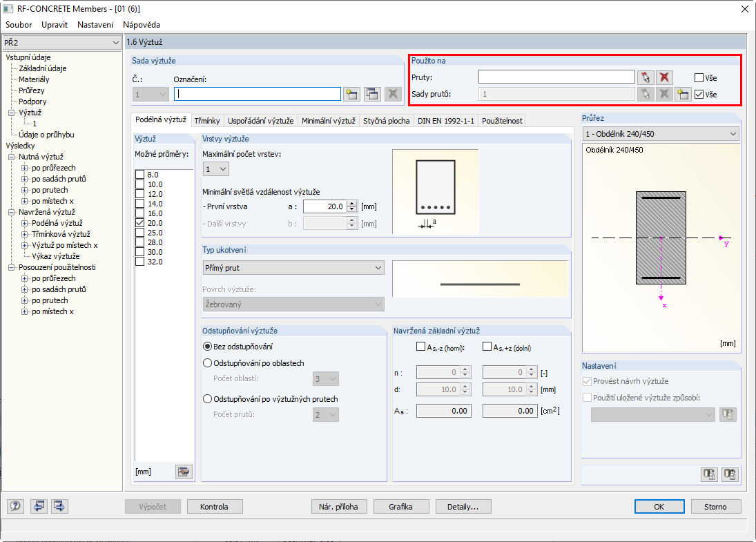Image resolution: width=756 pixels, height=542 pixels.
Task: Open the Upravit menu
Action: [55, 25]
